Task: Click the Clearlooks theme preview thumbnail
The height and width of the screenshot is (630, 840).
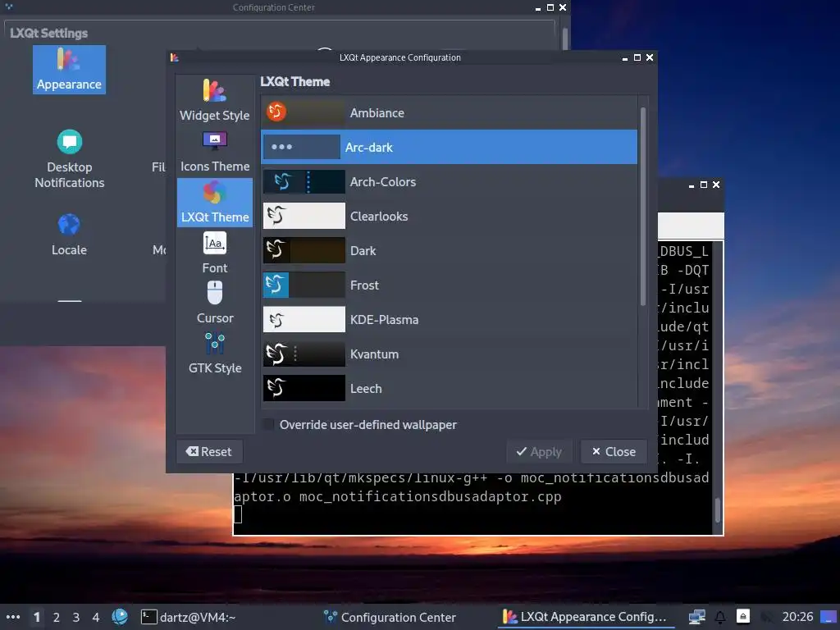Action: 304,216
